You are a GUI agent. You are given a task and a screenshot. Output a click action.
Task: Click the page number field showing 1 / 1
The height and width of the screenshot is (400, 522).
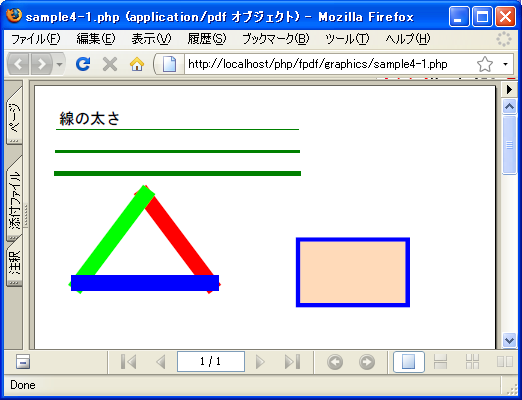click(x=211, y=361)
